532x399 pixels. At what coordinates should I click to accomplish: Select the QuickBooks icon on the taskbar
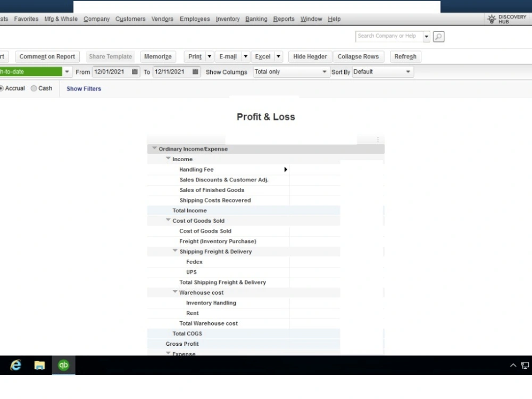tap(63, 365)
